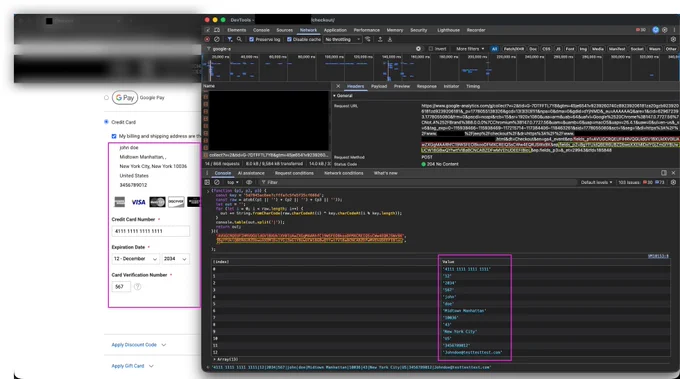Open the AI assistance drawer tab
Image resolution: width=680 pixels, height=379 pixels.
click(251, 173)
